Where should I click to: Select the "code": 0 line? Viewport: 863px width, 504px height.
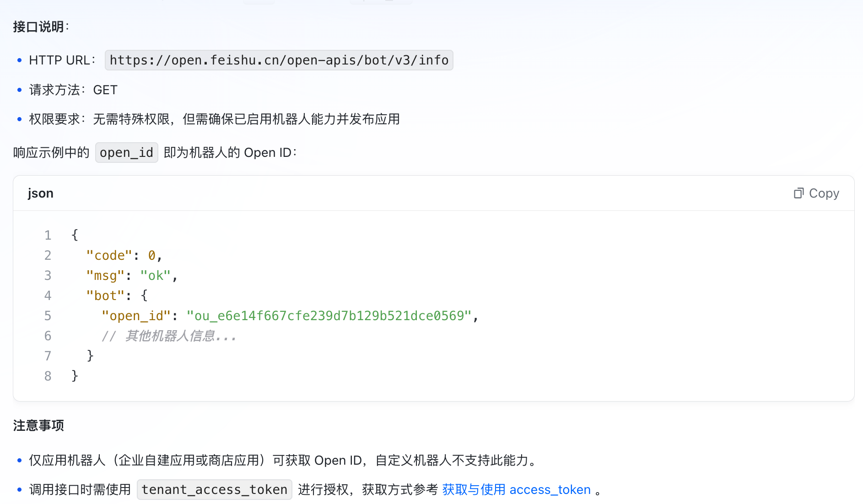click(x=124, y=256)
